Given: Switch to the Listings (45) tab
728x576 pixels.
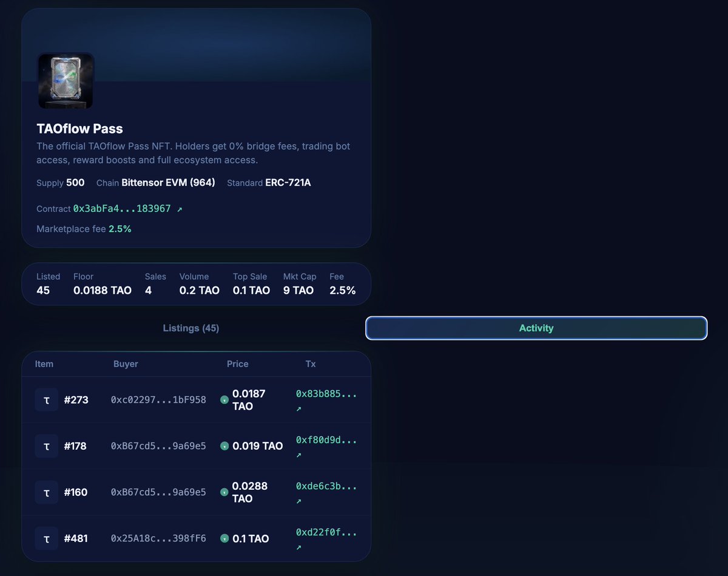Looking at the screenshot, I should pyautogui.click(x=191, y=328).
